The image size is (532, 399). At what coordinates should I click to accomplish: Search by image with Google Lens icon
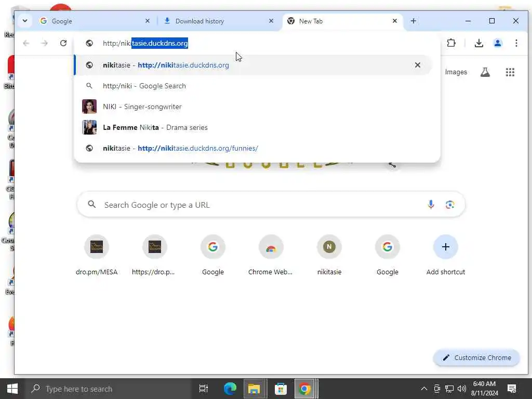449,205
